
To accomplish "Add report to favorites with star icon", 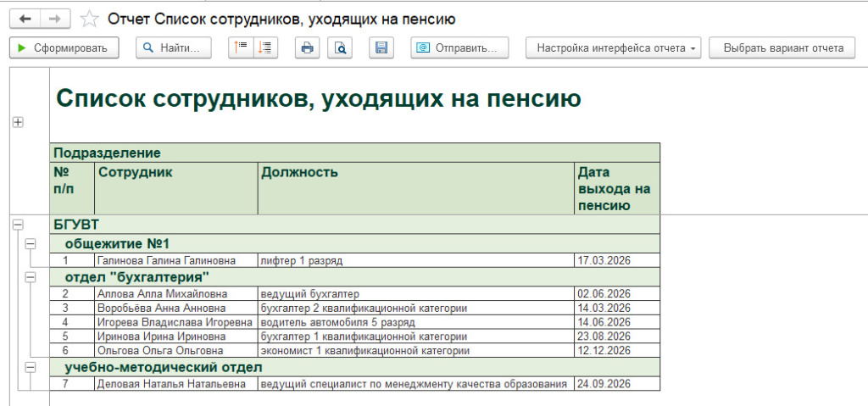I will click(89, 19).
